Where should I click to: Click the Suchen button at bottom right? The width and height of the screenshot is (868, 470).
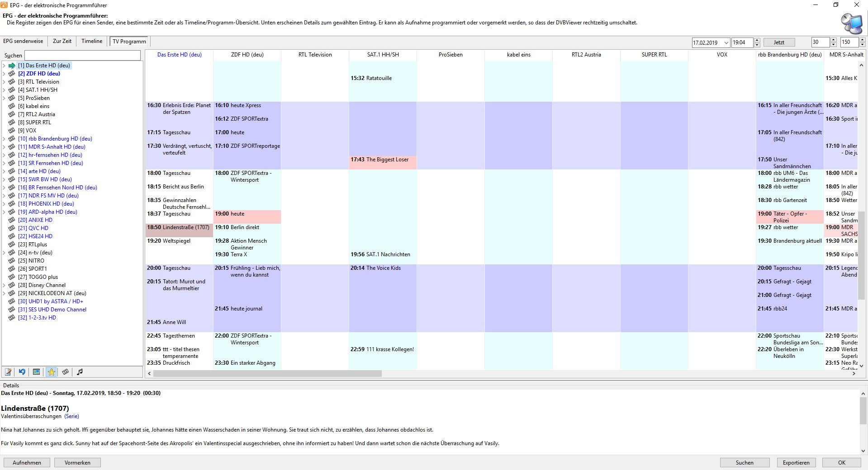[745, 463]
